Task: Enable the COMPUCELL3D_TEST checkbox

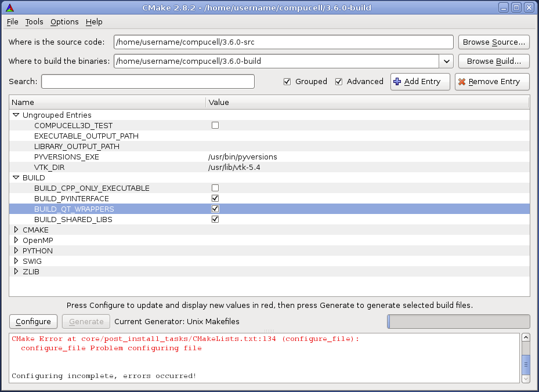Action: click(215, 125)
